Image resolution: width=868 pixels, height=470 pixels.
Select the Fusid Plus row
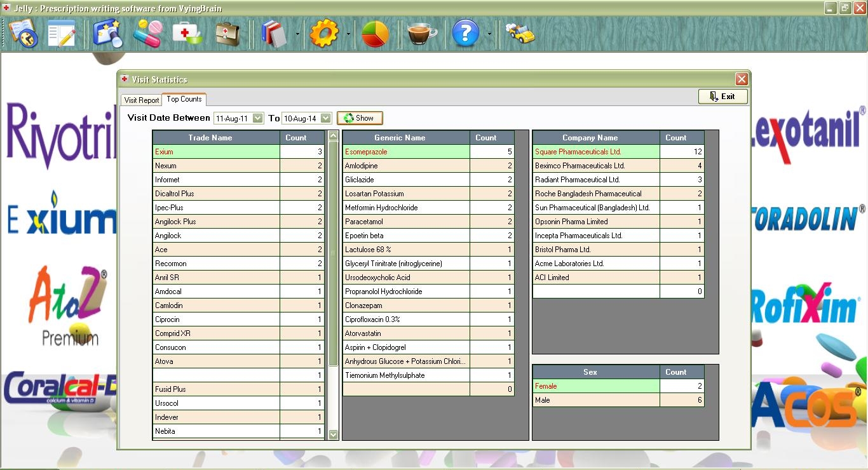point(238,389)
